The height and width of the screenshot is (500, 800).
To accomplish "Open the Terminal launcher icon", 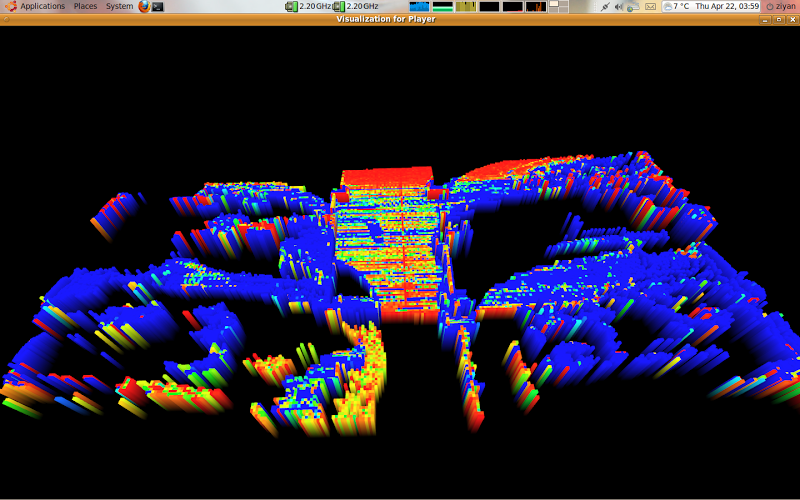I will point(158,6).
